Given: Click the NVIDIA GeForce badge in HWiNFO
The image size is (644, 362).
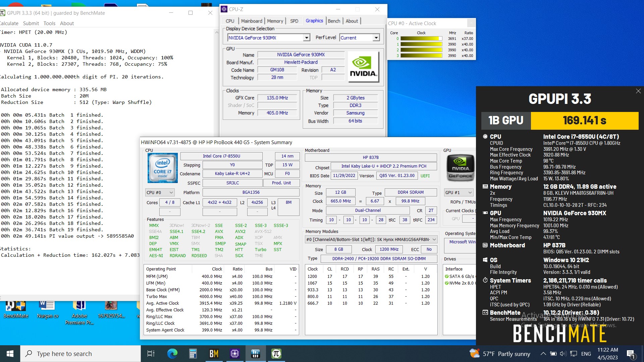Looking at the screenshot, I should point(461,168).
